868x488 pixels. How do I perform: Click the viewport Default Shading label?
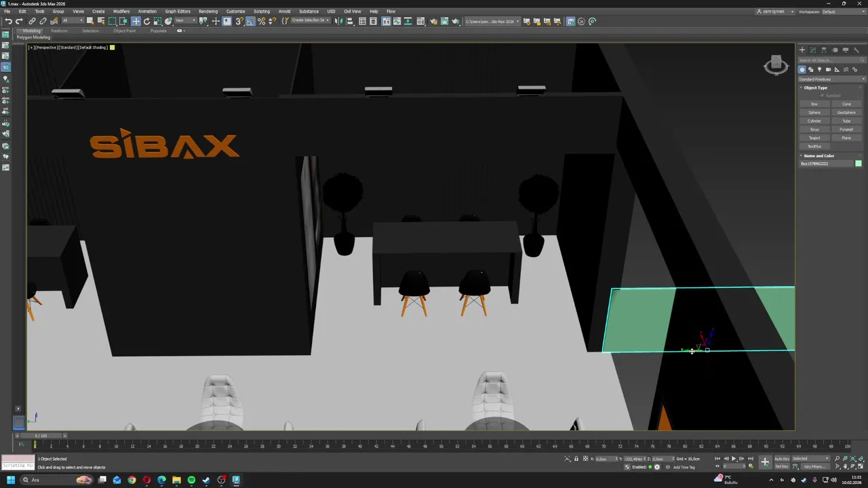tap(92, 47)
